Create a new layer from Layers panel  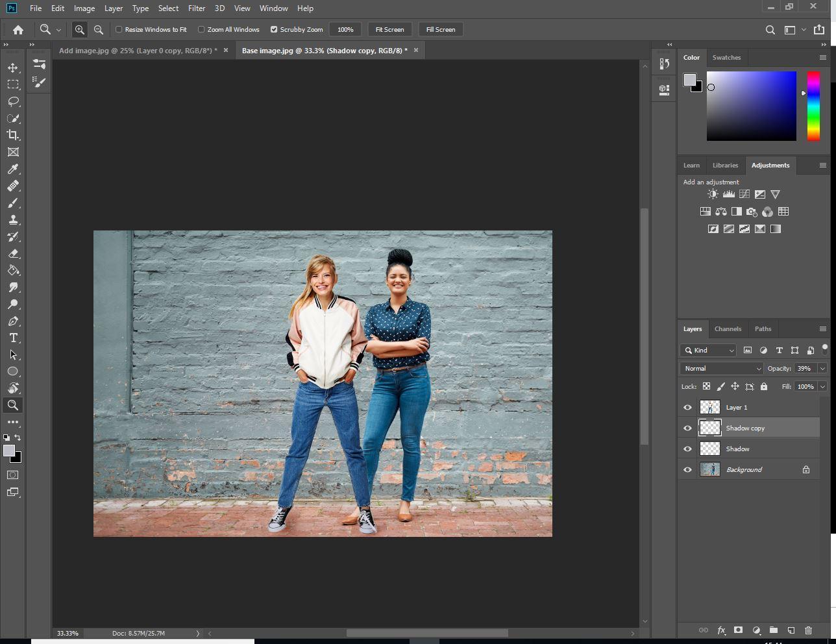pos(791,630)
